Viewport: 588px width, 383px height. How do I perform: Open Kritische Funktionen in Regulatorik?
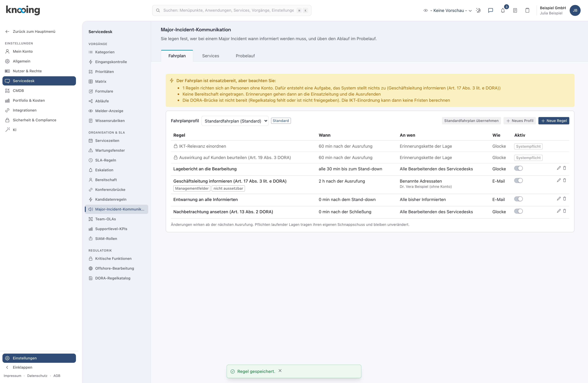point(116,259)
